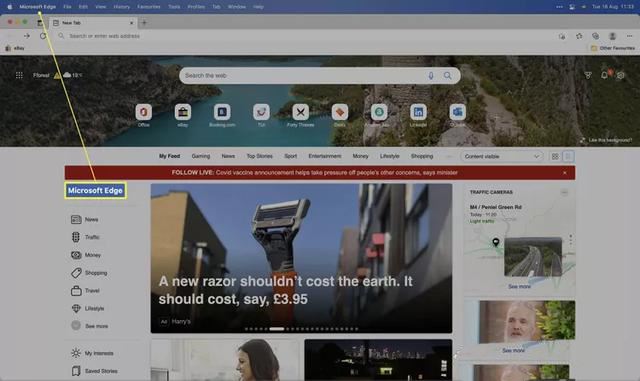Reload the page
Image resolution: width=640 pixels, height=381 pixels.
coord(43,36)
